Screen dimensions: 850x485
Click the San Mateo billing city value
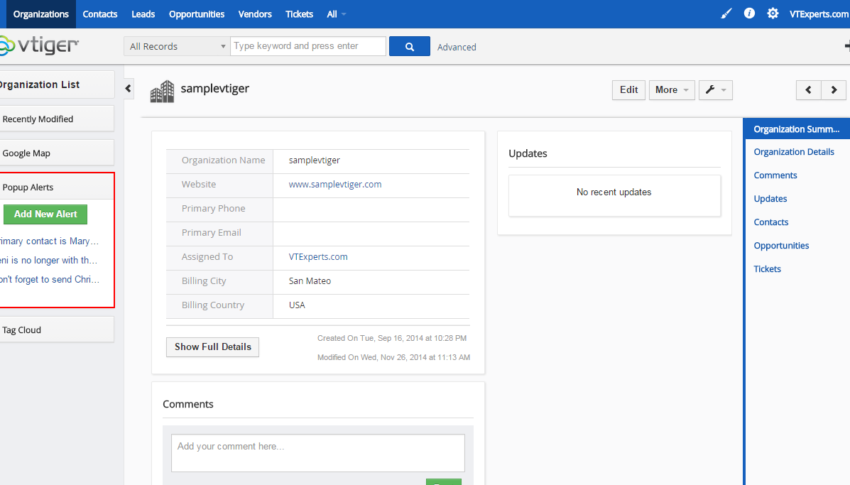tap(310, 281)
